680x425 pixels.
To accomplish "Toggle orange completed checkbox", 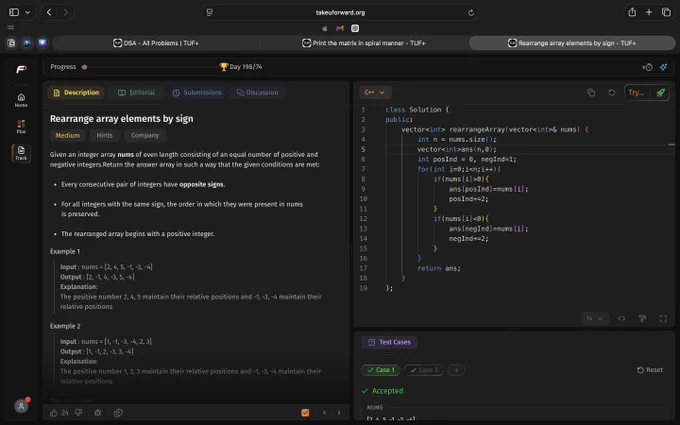I will [x=305, y=413].
